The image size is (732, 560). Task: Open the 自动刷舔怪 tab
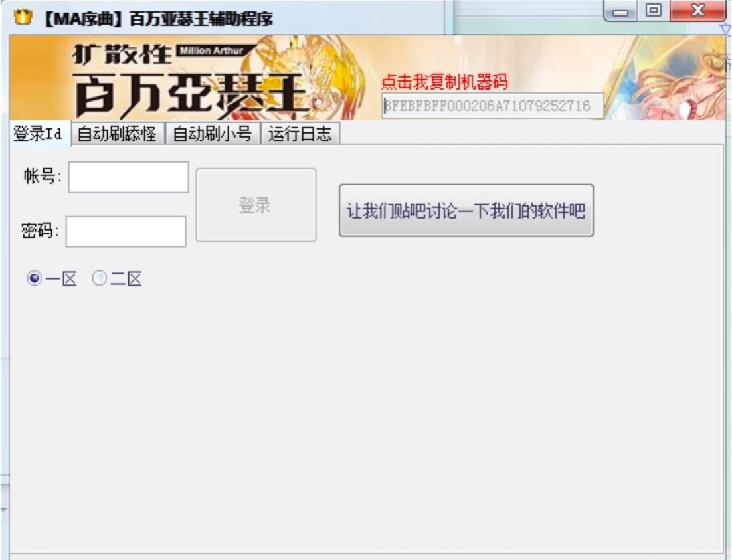click(x=118, y=134)
